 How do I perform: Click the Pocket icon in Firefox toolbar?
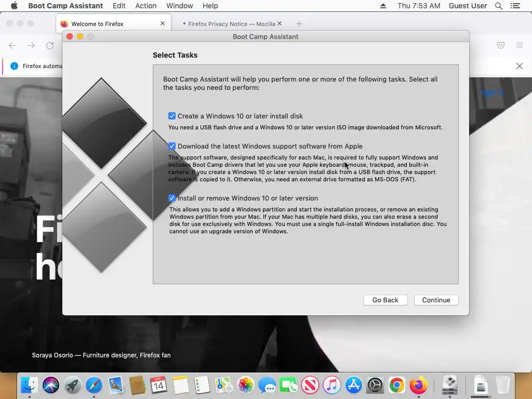pos(501,45)
